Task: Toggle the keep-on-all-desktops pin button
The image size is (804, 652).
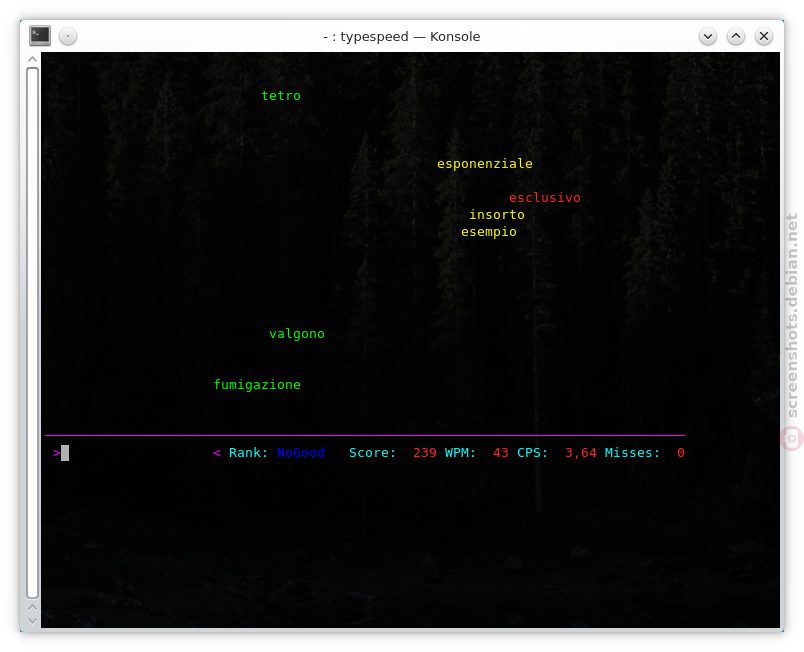Action: (68, 36)
